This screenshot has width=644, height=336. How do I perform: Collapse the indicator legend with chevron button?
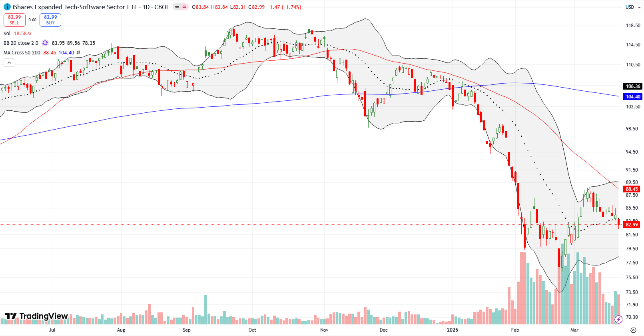click(9, 62)
